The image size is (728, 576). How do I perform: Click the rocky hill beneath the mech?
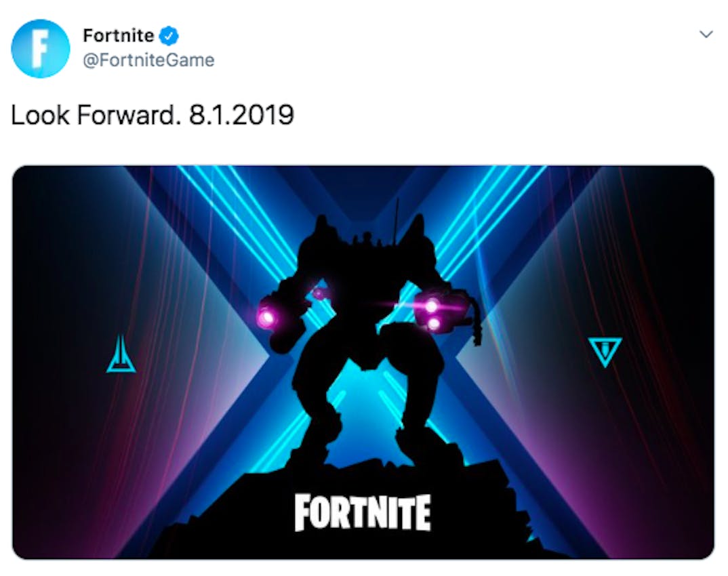(353, 510)
